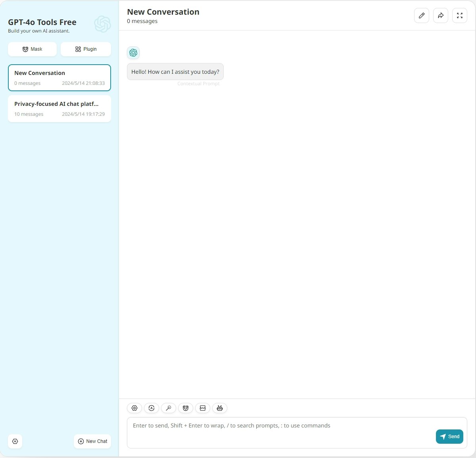This screenshot has height=458, width=476.
Task: Click the 'Hello! How can I assist you today?' message
Action: 175,72
